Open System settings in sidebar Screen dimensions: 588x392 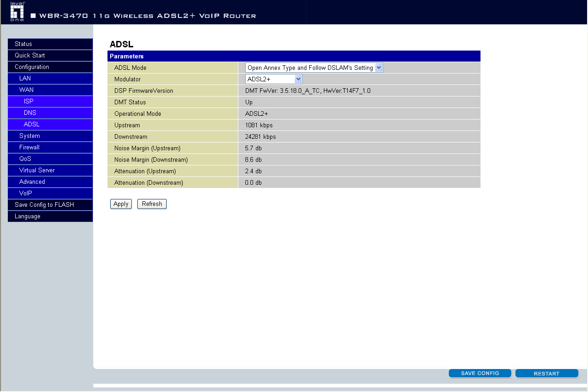[x=50, y=136]
